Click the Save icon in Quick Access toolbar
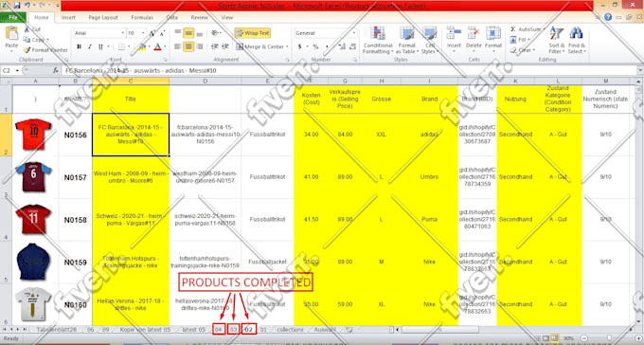Image resolution: width=644 pixels, height=345 pixels. [x=17, y=6]
